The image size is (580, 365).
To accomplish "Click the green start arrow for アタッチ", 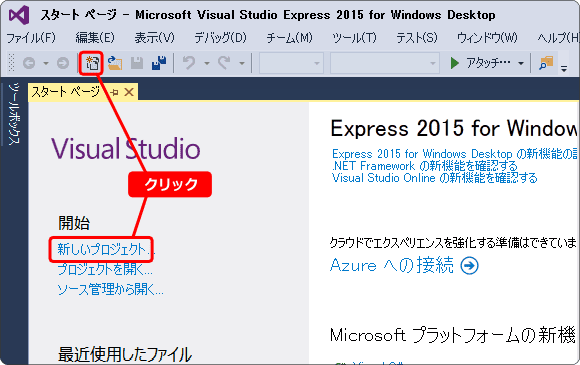I will coord(455,63).
